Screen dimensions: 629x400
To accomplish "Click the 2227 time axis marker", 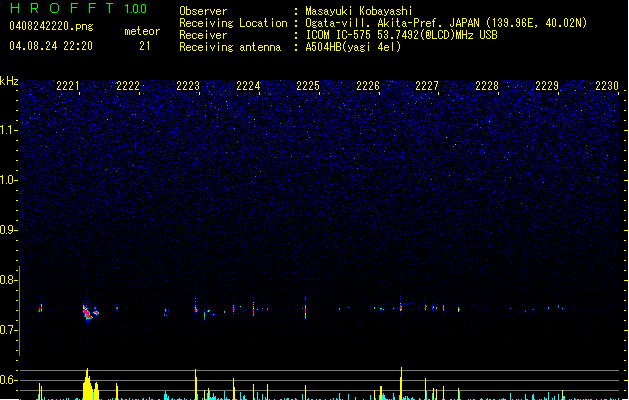I will pyautogui.click(x=427, y=86).
